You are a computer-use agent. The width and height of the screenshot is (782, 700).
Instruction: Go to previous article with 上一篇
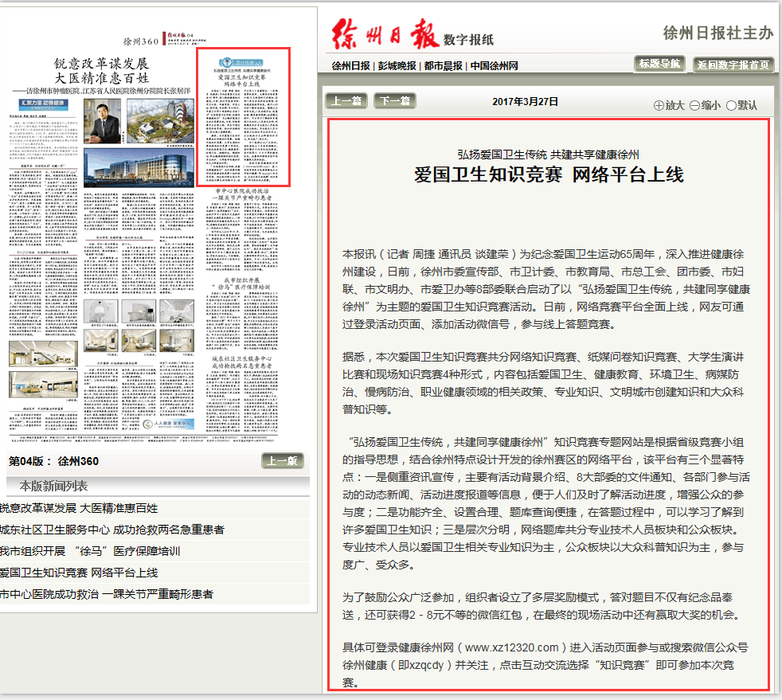[x=346, y=100]
